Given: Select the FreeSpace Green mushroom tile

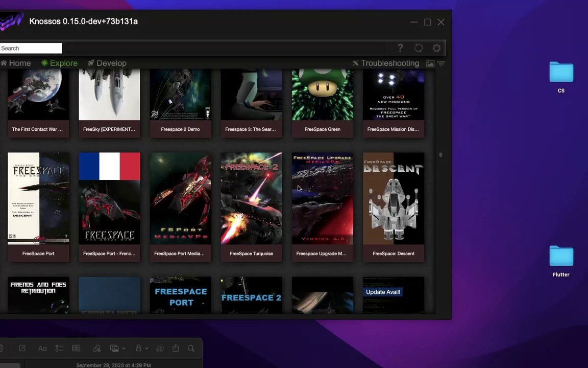Looking at the screenshot, I should coord(323,103).
